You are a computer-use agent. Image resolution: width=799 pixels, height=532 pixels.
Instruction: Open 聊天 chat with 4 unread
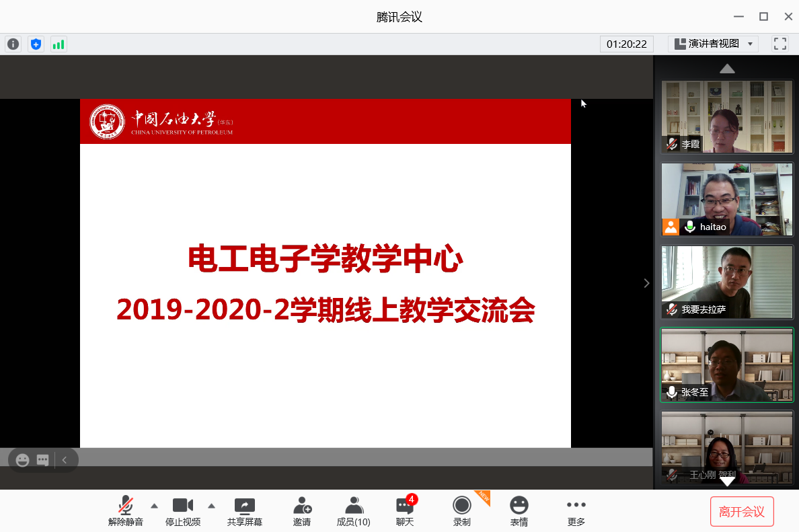point(405,511)
